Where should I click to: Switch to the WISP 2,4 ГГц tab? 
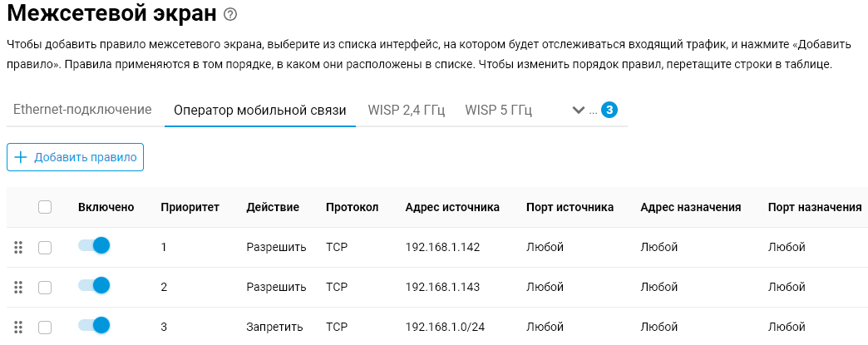pos(407,110)
